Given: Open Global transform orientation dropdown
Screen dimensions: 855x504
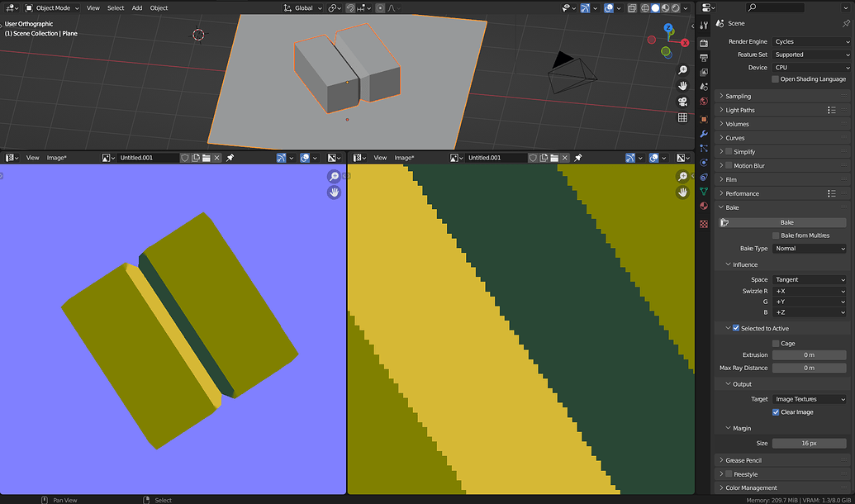Looking at the screenshot, I should tap(303, 8).
